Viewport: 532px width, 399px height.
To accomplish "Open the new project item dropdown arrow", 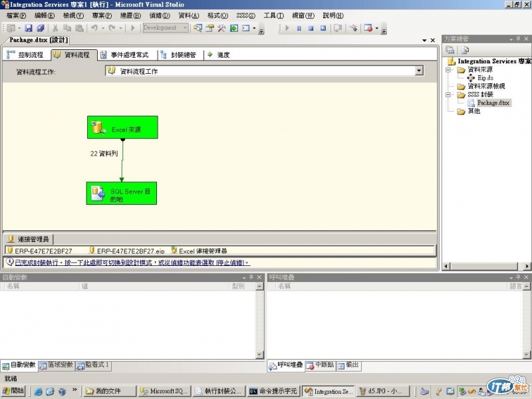I will pyautogui.click(x=19, y=28).
